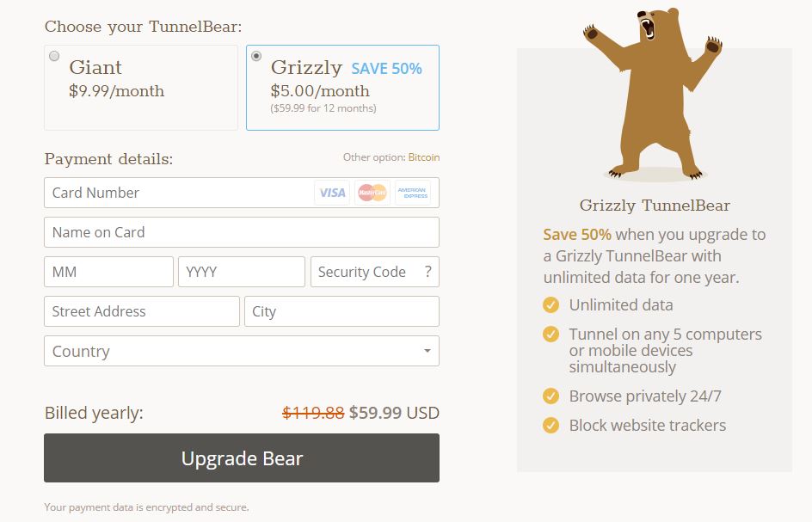Click the City input field

(x=341, y=311)
